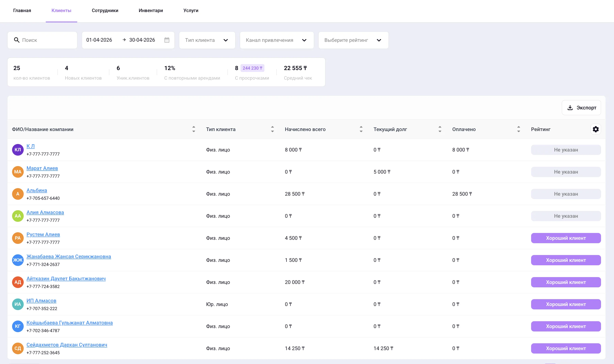Sort by ФИО/Название компании column arrows
Image resolution: width=614 pixels, height=364 pixels.
point(194,129)
